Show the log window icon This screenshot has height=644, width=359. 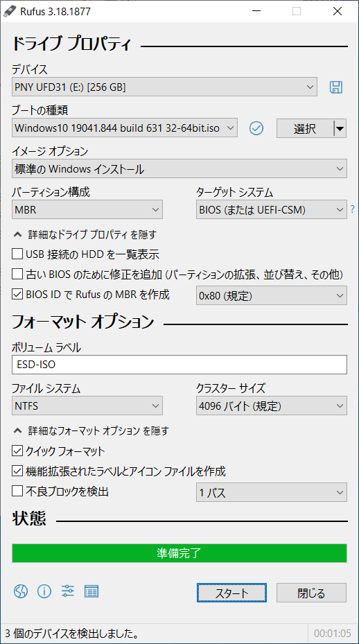point(91,591)
